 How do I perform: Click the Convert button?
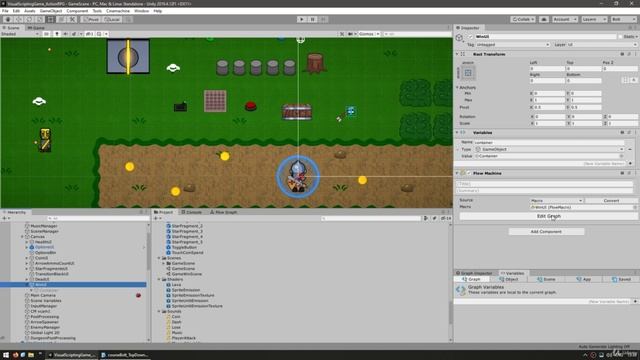(x=611, y=200)
